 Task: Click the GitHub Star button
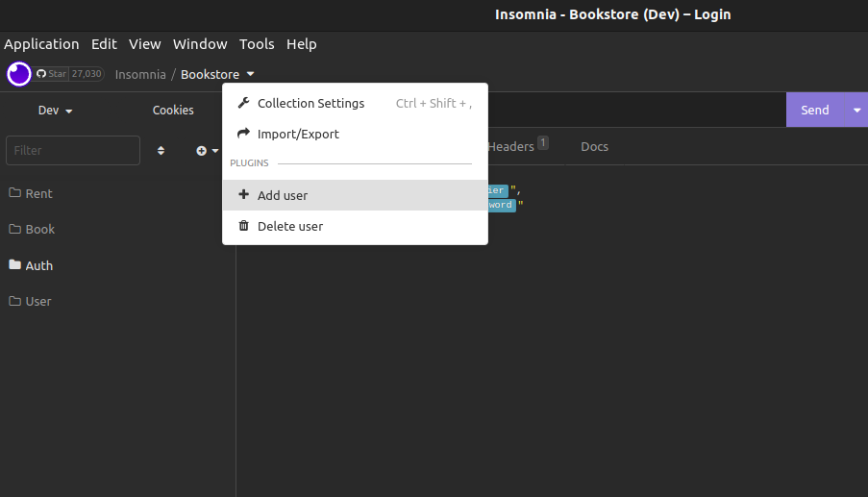tap(52, 74)
